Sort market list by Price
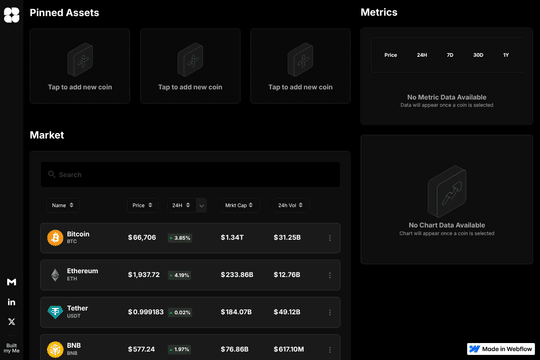The image size is (540, 360). click(142, 205)
